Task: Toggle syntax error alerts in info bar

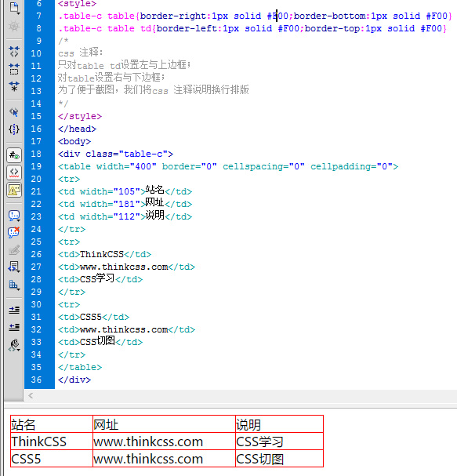Action: (x=14, y=191)
